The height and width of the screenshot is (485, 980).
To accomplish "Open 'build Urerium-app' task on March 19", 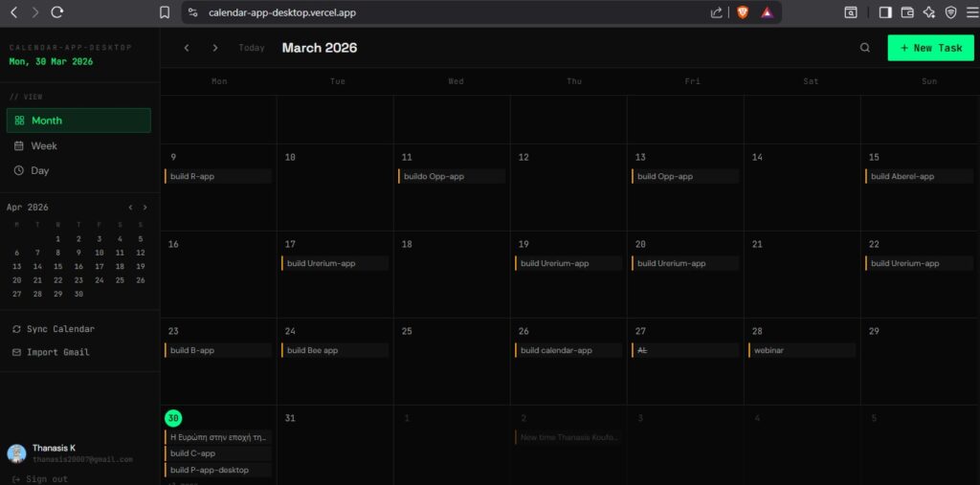I will pos(568,263).
